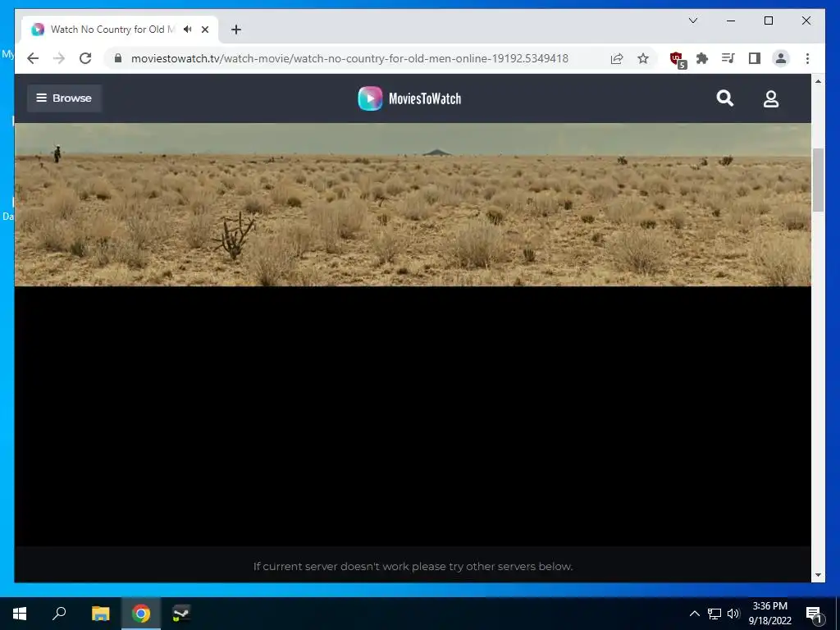Go back with the browser back arrow
Viewport: 840px width, 630px height.
click(33, 58)
